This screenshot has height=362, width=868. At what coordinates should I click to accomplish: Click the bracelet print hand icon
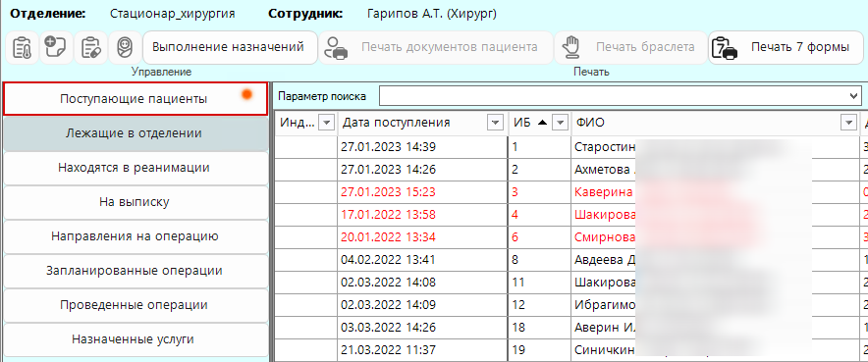570,47
